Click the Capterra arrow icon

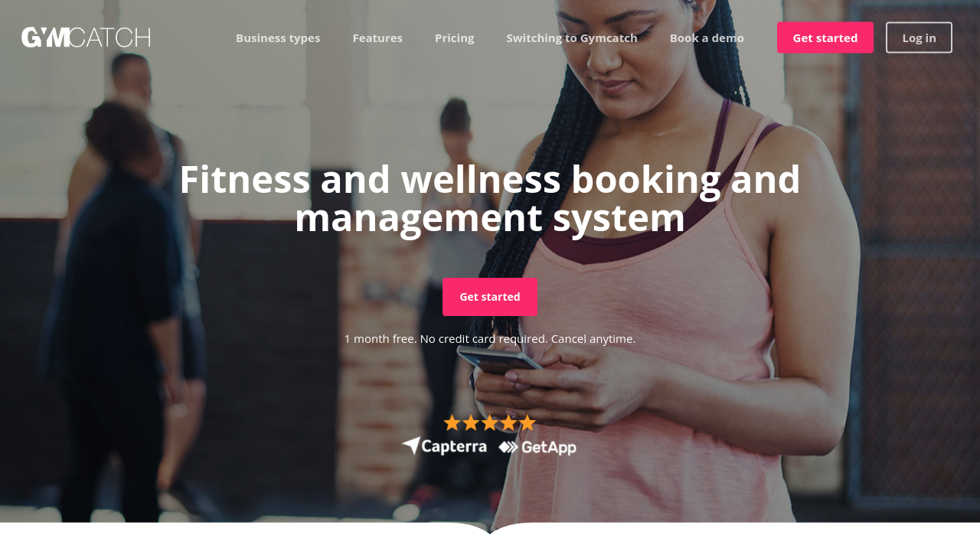(411, 445)
